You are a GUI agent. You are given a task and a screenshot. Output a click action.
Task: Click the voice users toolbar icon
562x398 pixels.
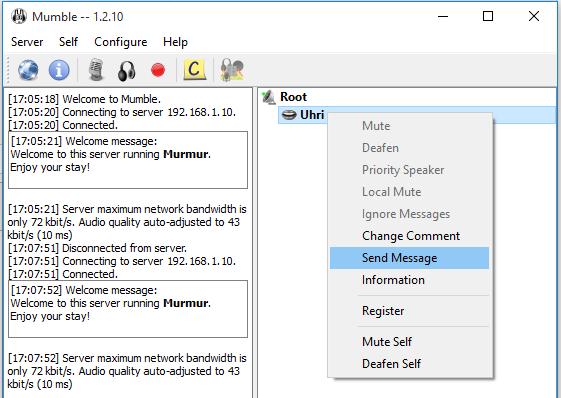232,70
